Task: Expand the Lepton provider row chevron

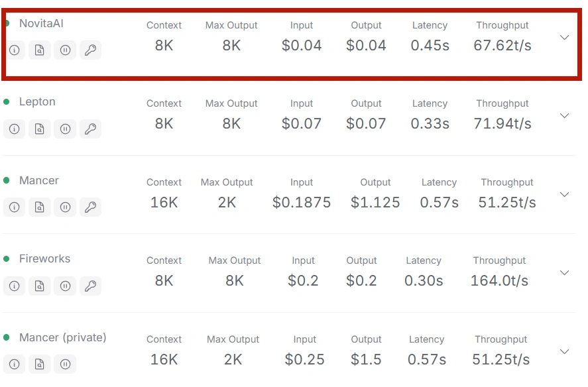Action: [x=564, y=115]
